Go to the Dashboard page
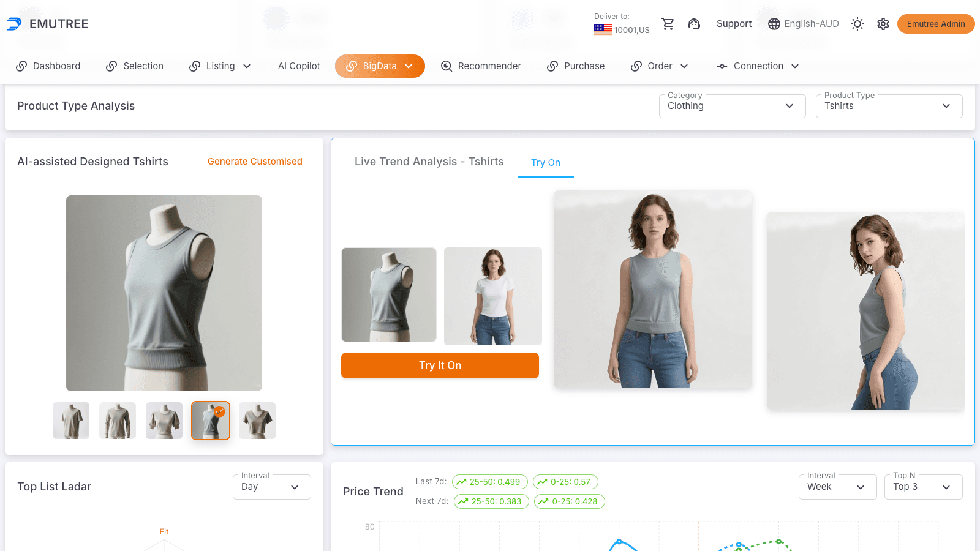The image size is (980, 551). (48, 66)
